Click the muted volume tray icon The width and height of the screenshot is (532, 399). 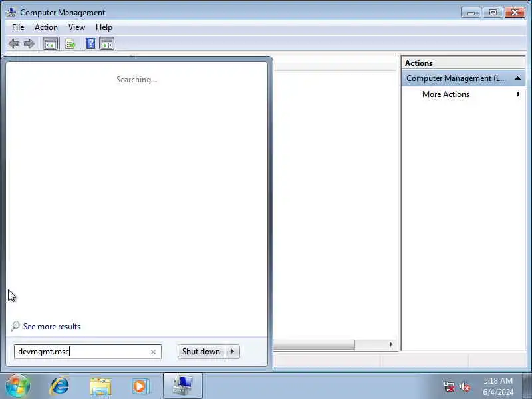point(465,386)
